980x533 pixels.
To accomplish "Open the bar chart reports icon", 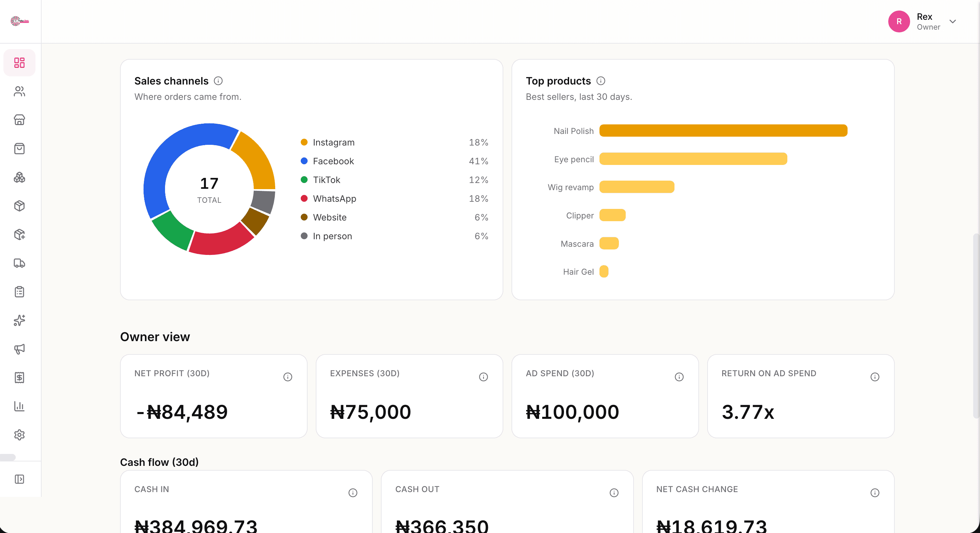I will coord(19,406).
